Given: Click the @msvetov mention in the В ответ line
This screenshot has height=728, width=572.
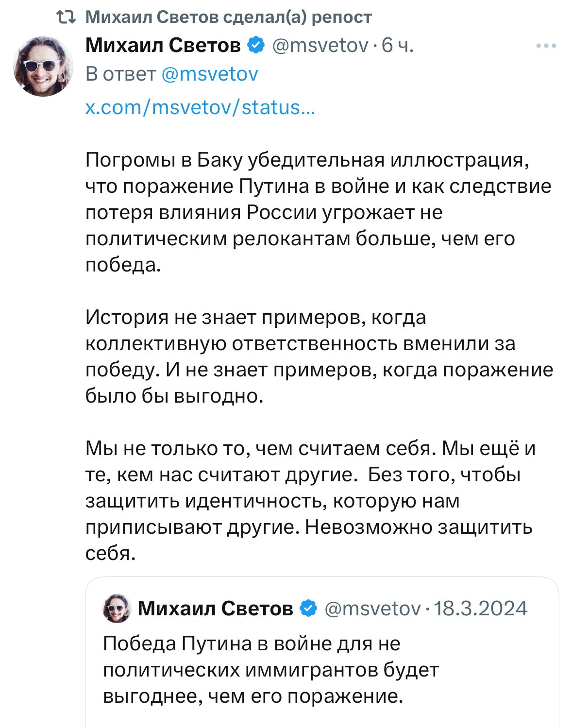Looking at the screenshot, I should (x=209, y=74).
